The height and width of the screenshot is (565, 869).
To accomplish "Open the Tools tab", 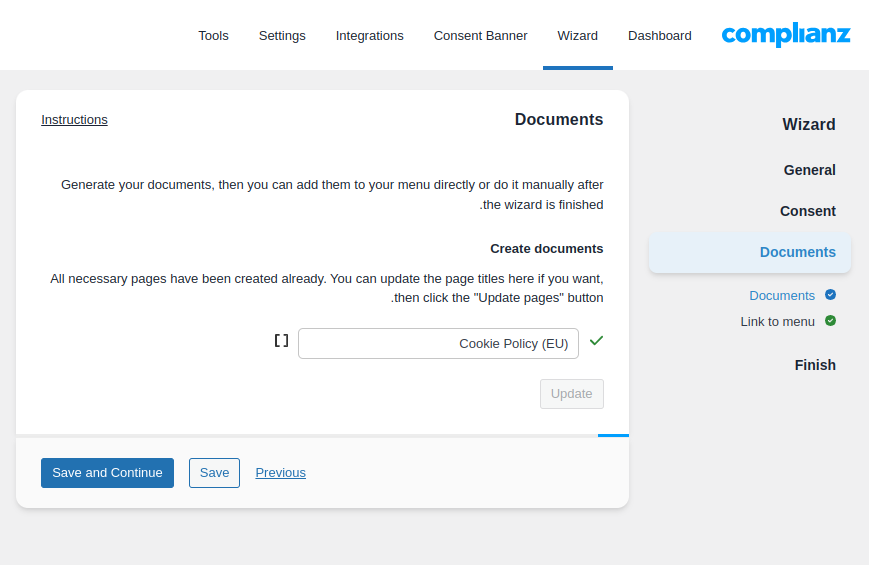I will pos(213,35).
